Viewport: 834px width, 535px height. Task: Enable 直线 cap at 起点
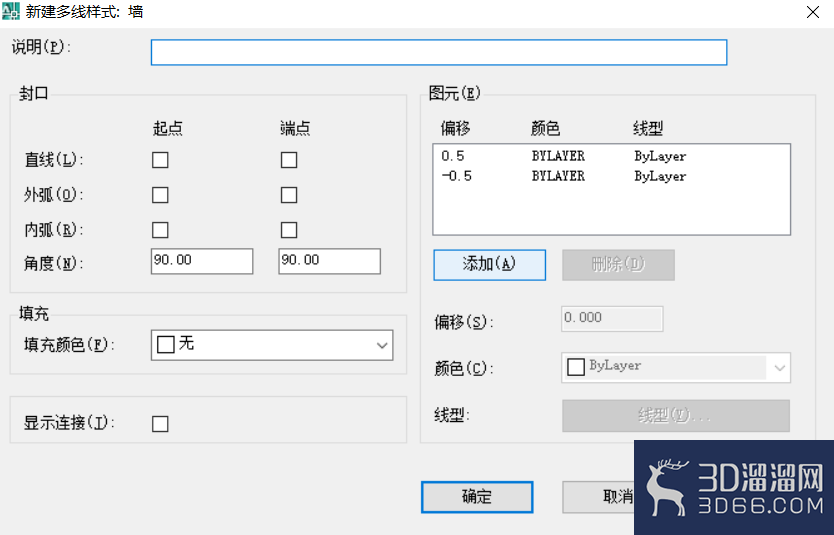[x=160, y=160]
